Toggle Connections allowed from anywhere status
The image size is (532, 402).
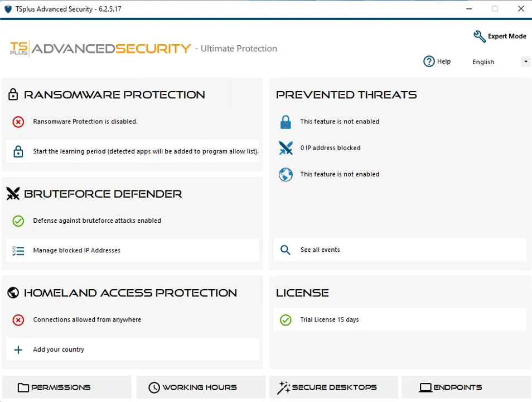[18, 320]
